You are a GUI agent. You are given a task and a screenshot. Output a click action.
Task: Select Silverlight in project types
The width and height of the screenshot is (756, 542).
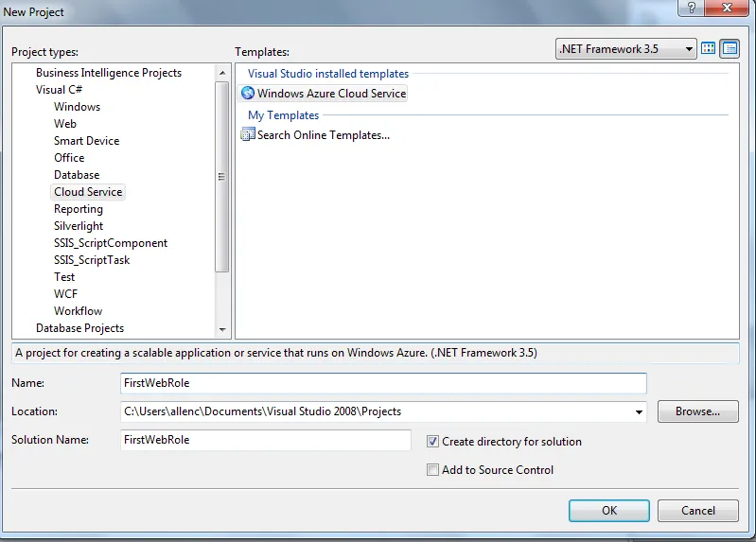pyautogui.click(x=79, y=226)
